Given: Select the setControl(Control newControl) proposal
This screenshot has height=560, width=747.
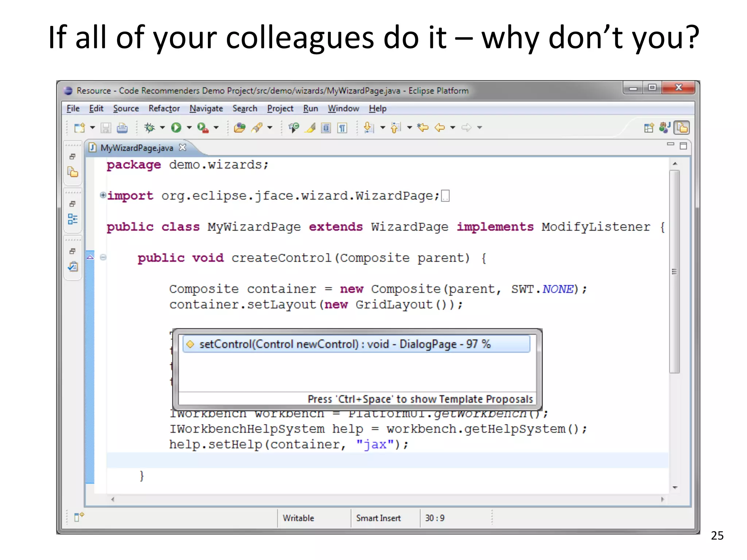Looking at the screenshot, I should 356,344.
